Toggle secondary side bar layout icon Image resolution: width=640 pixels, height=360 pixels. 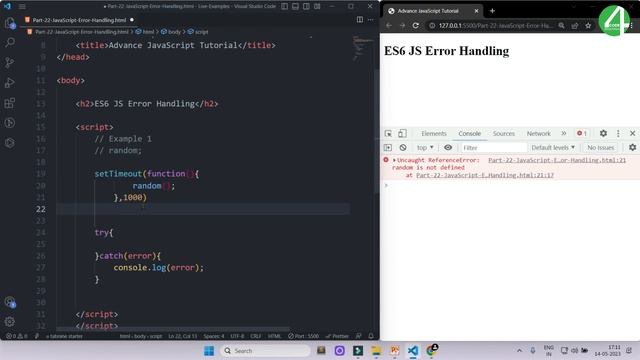(306, 7)
